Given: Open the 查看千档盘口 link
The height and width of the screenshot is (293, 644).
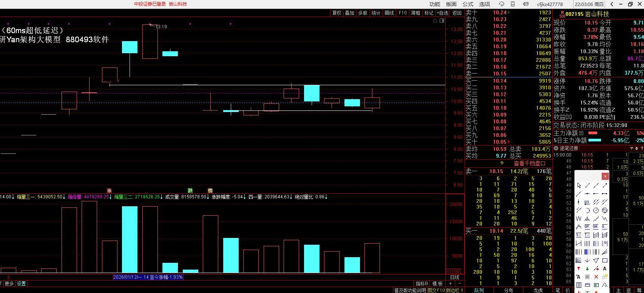Looking at the screenshot, I should tap(529, 163).
